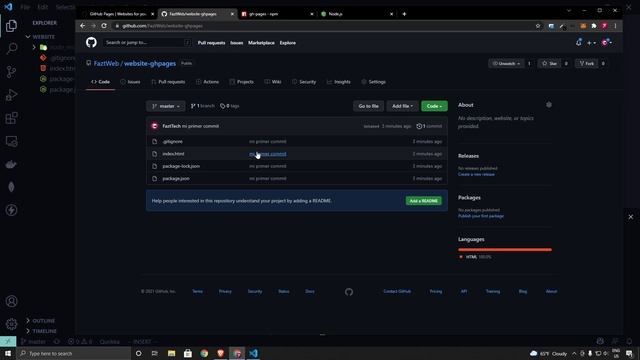
Task: Fork the repository
Action: tap(587, 64)
